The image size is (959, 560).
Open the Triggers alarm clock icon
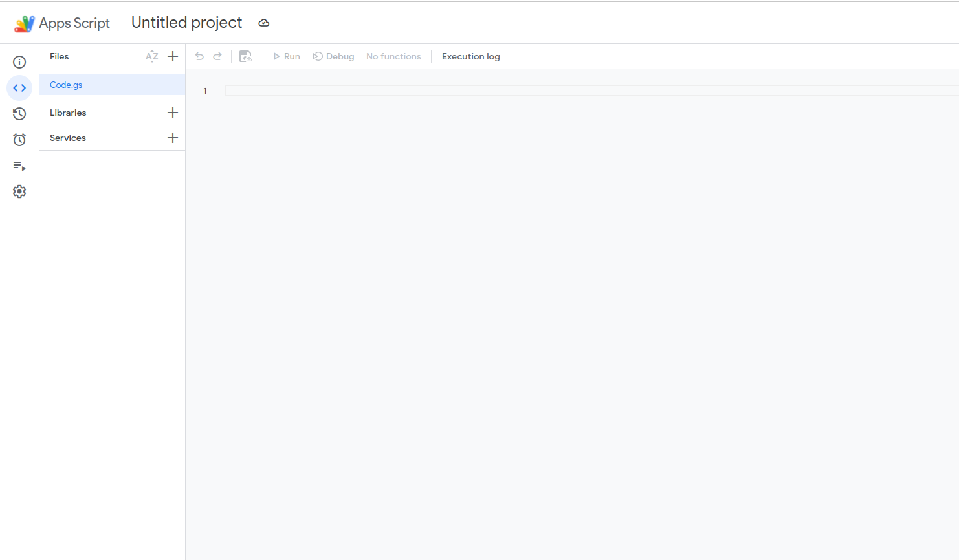[19, 140]
